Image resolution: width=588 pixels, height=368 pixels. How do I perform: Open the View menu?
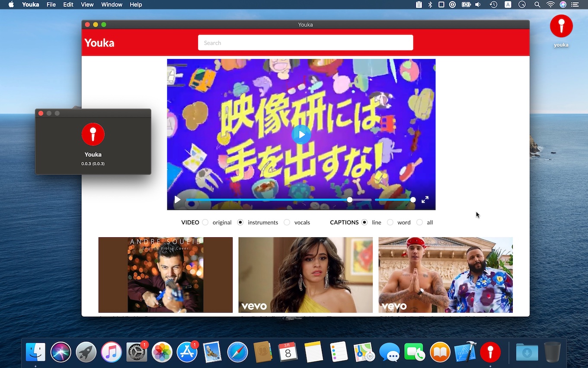[87, 4]
